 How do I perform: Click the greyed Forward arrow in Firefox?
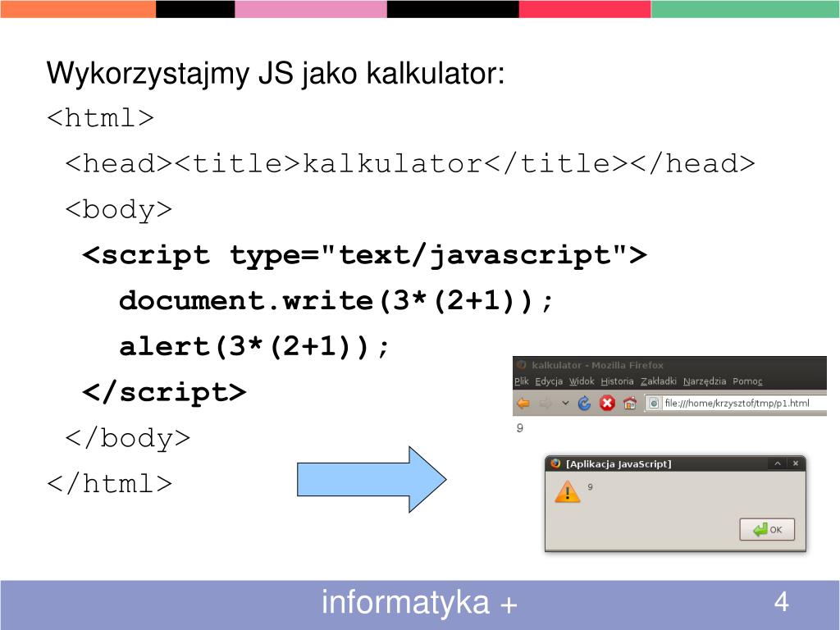click(x=546, y=404)
